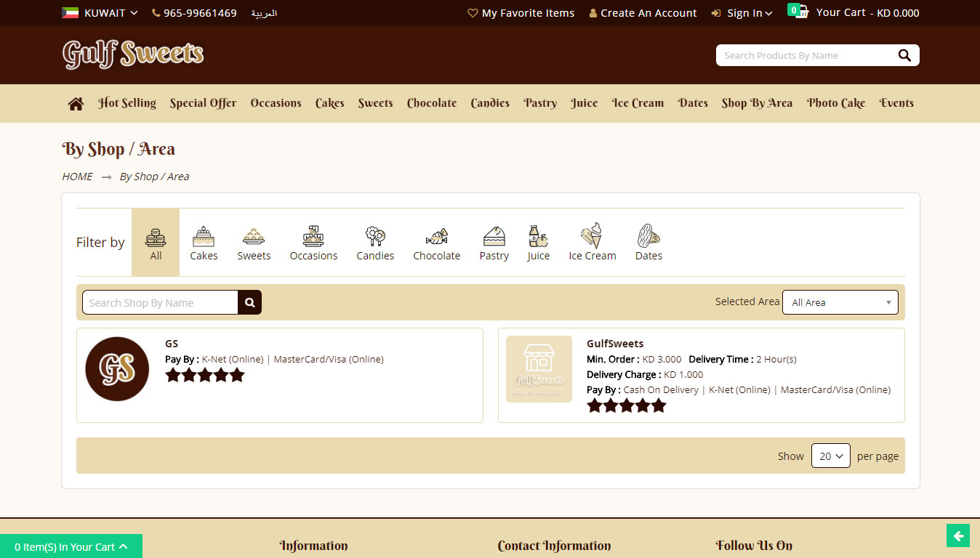Click HOME in the breadcrumb
The width and height of the screenshot is (980, 558).
point(77,177)
